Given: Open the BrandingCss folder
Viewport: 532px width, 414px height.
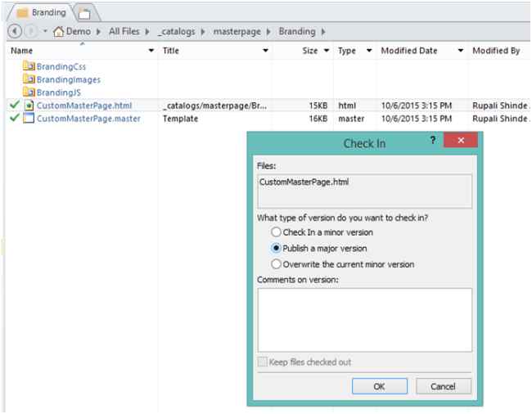Looking at the screenshot, I should (61, 66).
